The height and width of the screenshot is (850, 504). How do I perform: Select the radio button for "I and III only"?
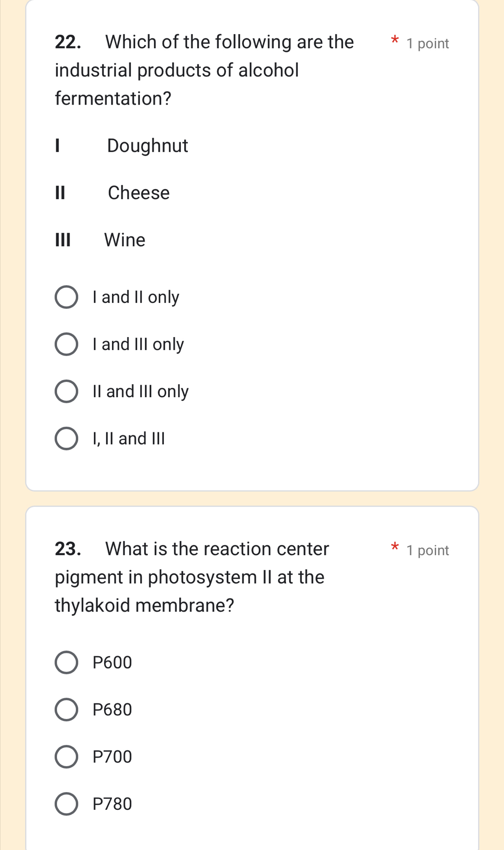coord(66,344)
